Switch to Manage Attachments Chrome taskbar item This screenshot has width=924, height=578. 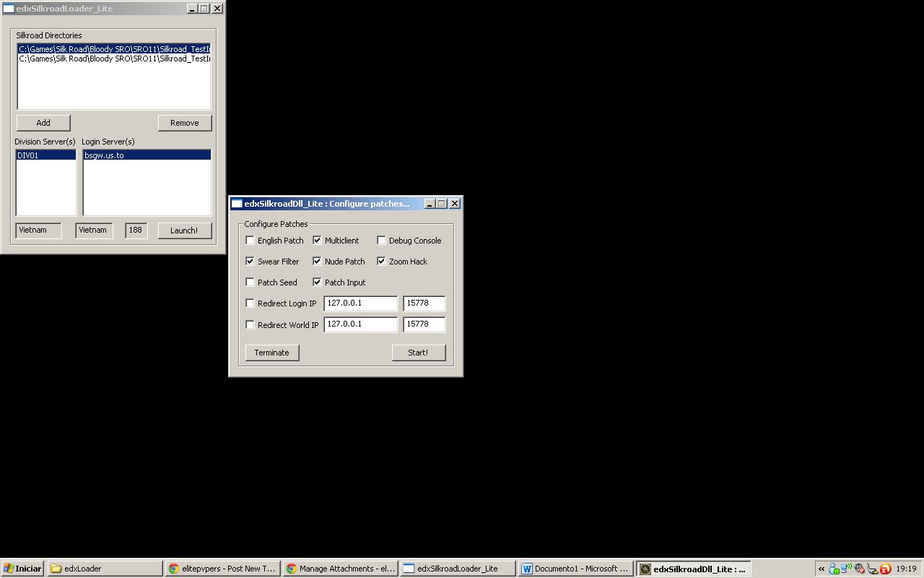pos(340,569)
